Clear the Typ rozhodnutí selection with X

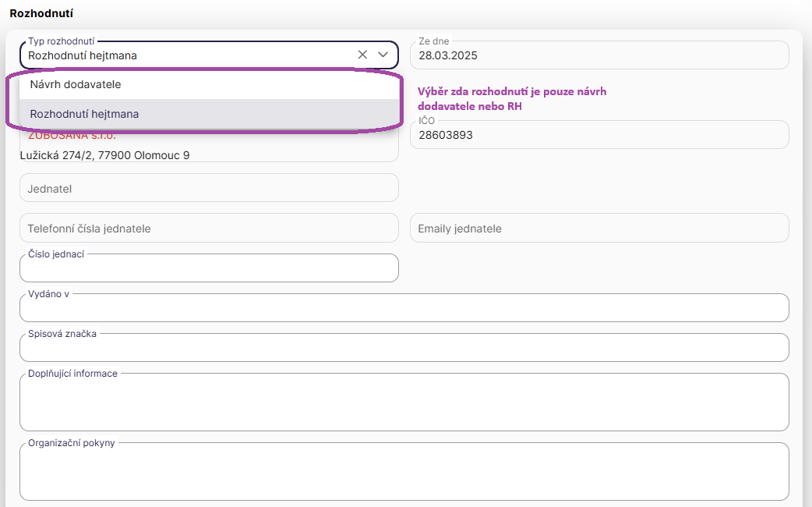362,55
